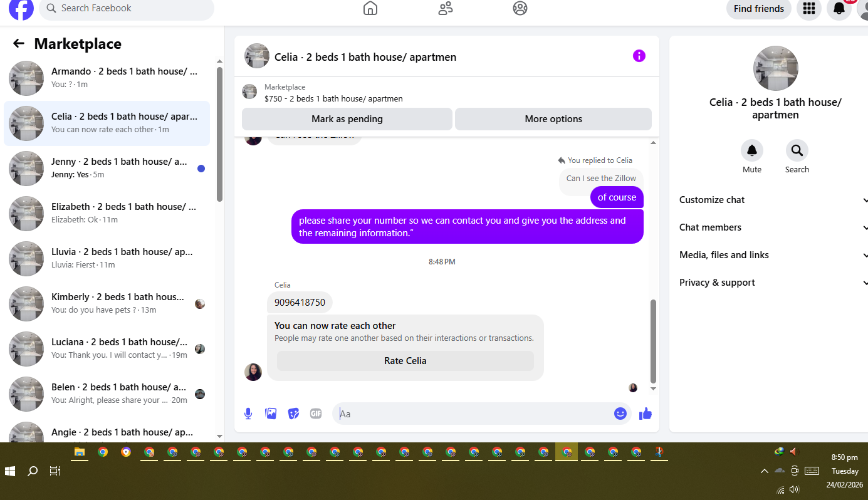Choose an emoji with the smiley icon
The width and height of the screenshot is (868, 500).
pyautogui.click(x=620, y=414)
